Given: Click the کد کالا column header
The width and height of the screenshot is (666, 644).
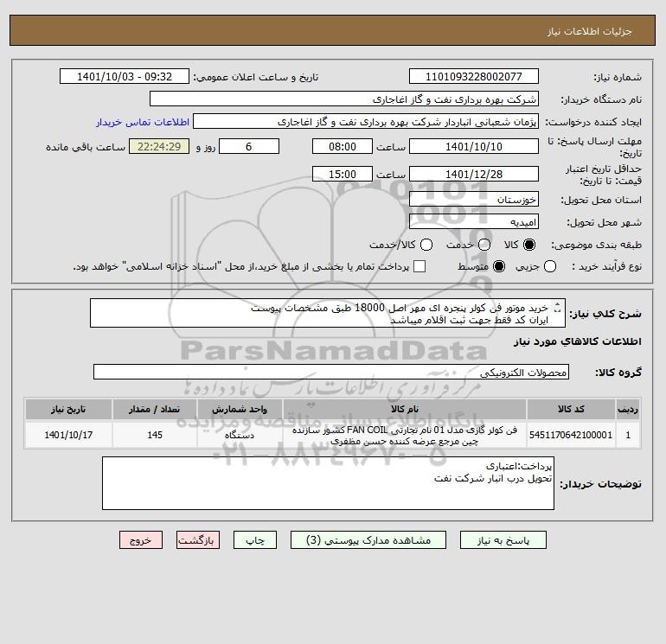Looking at the screenshot, I should point(571,409).
